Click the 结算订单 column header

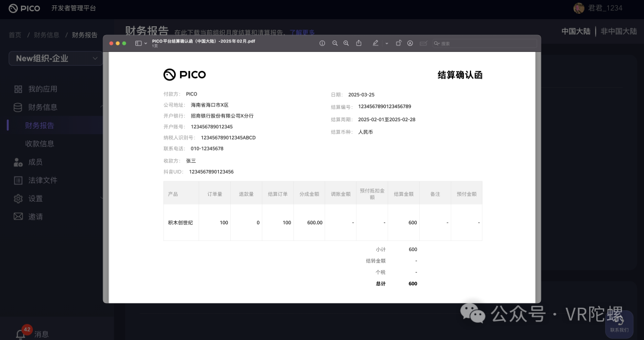click(x=278, y=194)
